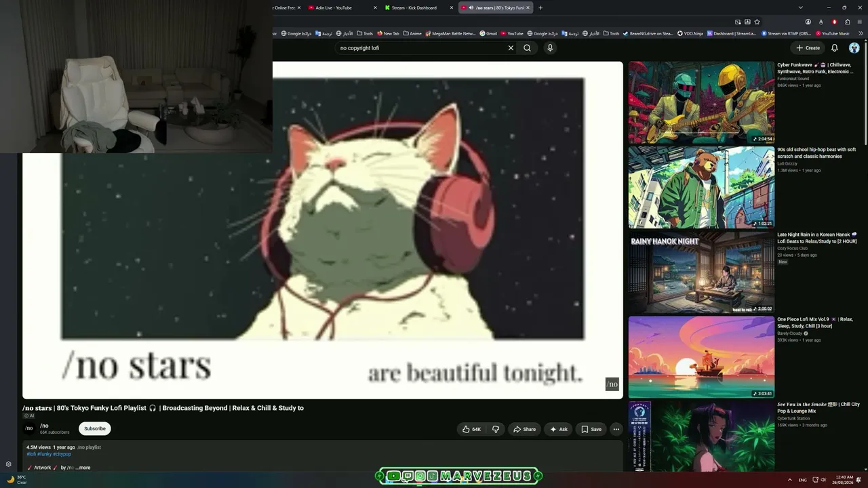The width and height of the screenshot is (868, 488).
Task: Open the Cozy Focus Club channel
Action: pyautogui.click(x=792, y=248)
